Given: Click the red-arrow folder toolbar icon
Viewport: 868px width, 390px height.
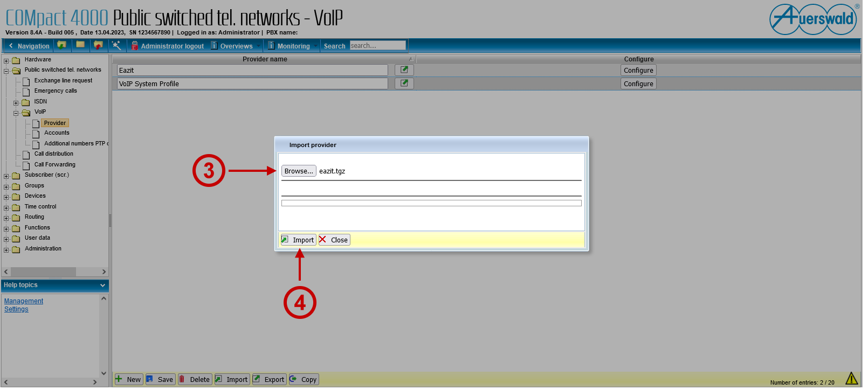Looking at the screenshot, I should click(x=98, y=45).
